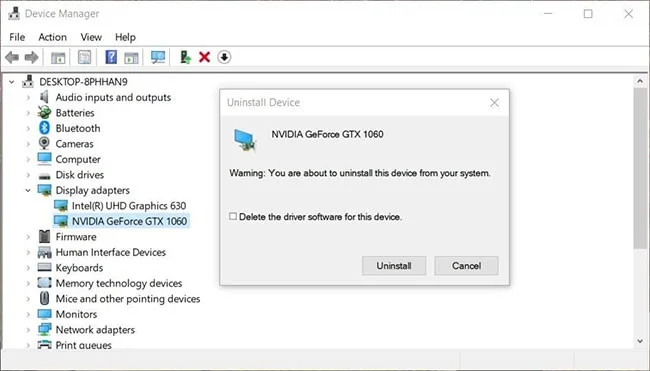
Task: Collapse the Display adapters node
Action: tap(28, 190)
